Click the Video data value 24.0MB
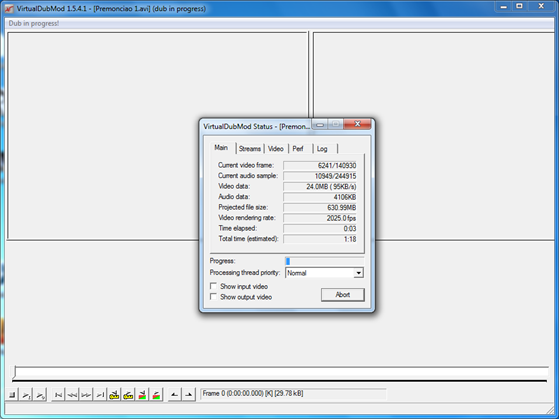559x419 pixels. (320, 186)
